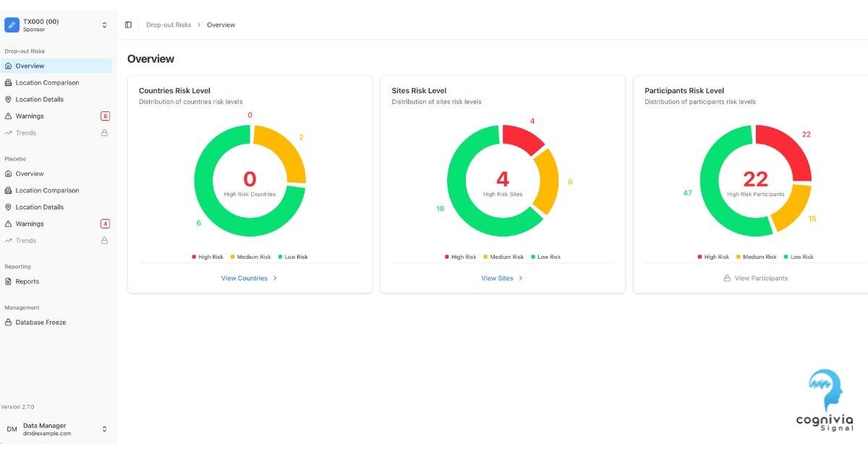The width and height of the screenshot is (868, 454).
Task: Open Location Comparison under Drop-out Risks
Action: pyautogui.click(x=47, y=82)
